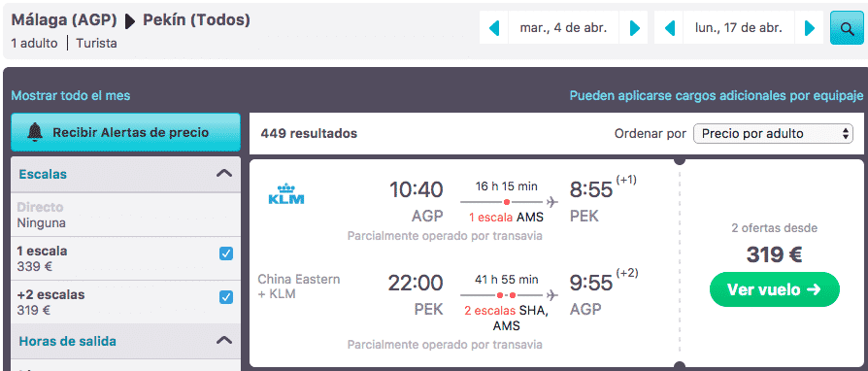Screen dimensions: 868x371
Task: Collapse the Escalas filter section
Action: click(x=223, y=174)
